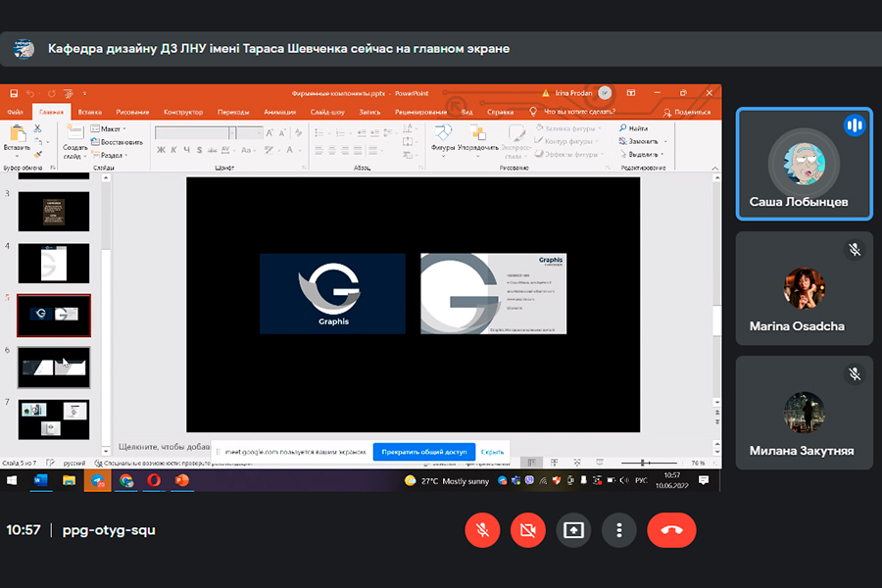Open the three-dot more options menu

point(619,530)
